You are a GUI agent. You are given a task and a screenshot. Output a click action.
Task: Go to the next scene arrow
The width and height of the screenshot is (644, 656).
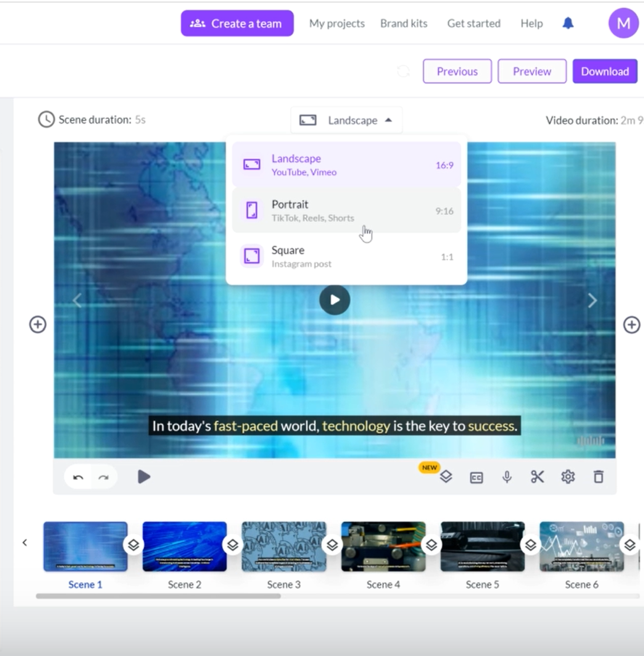coord(592,301)
